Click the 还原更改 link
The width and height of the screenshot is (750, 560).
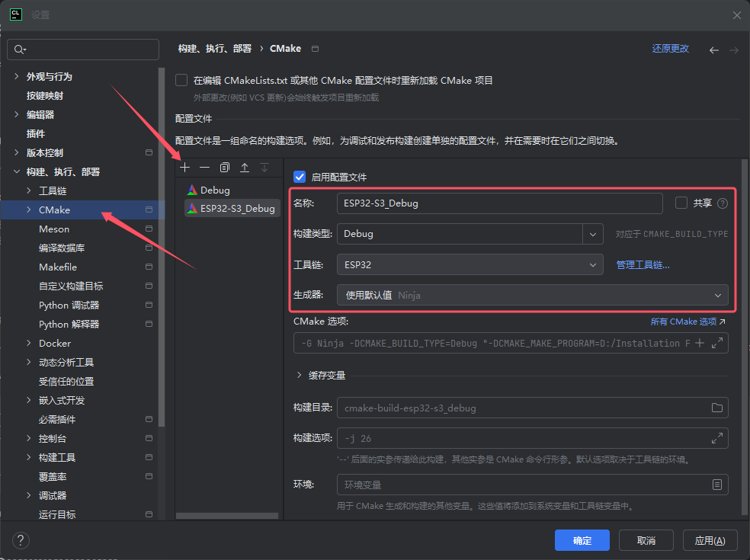pos(670,49)
